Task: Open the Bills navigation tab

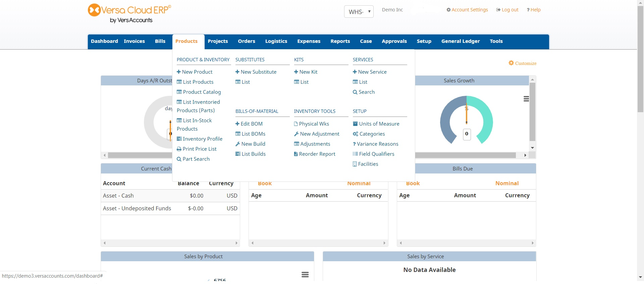Action: tap(160, 41)
